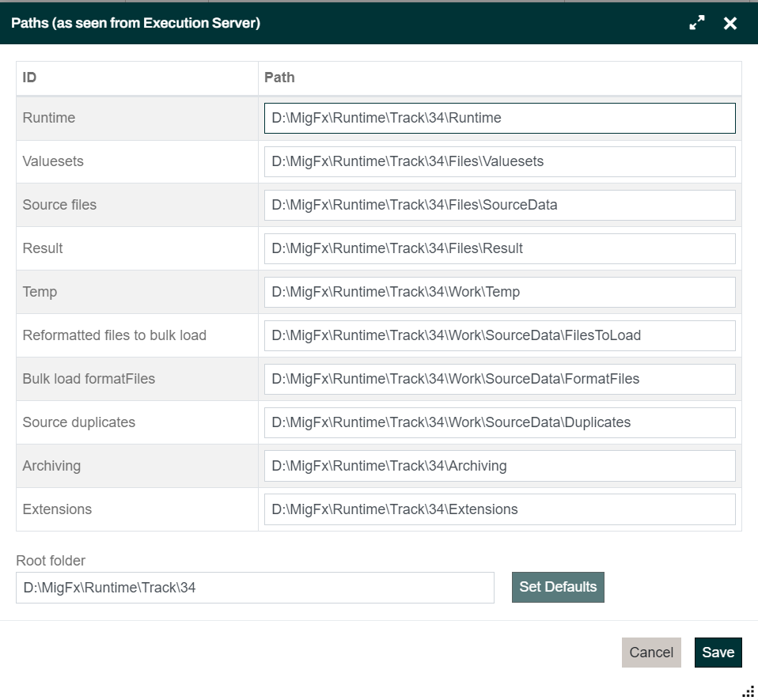Select the Bulk load formatFiles path box
The image size is (758, 700).
coord(499,380)
